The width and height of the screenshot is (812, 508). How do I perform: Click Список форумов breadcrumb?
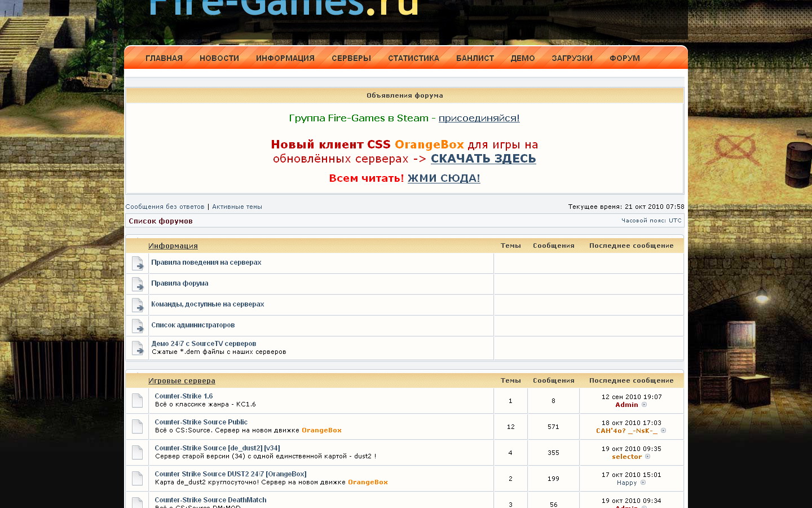point(161,221)
